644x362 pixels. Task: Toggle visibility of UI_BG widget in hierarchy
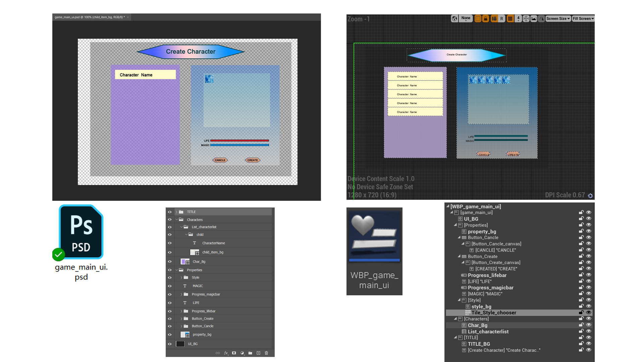click(x=588, y=219)
